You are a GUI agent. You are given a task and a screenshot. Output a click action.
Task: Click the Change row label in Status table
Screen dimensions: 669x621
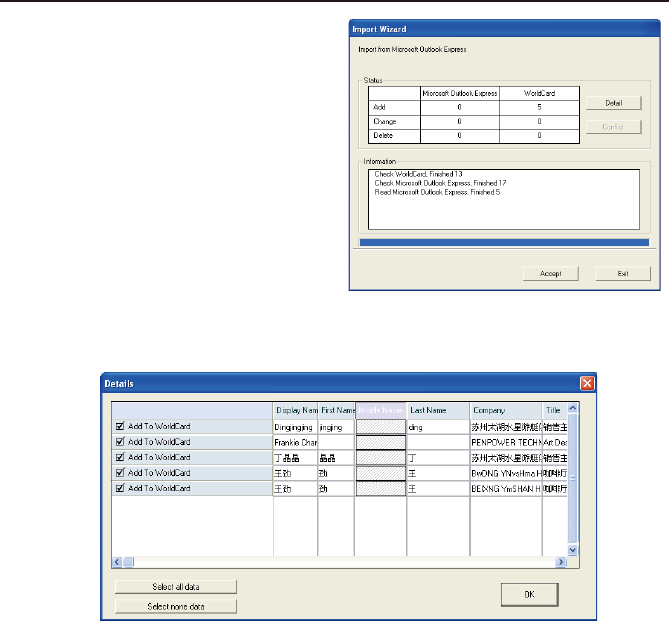(395, 122)
